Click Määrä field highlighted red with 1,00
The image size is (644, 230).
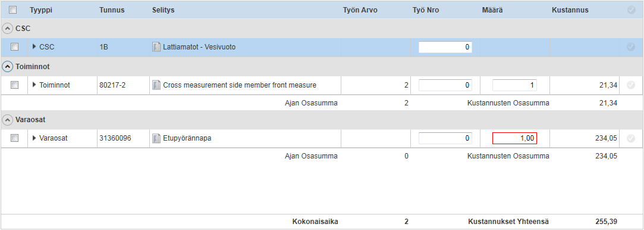pos(514,139)
